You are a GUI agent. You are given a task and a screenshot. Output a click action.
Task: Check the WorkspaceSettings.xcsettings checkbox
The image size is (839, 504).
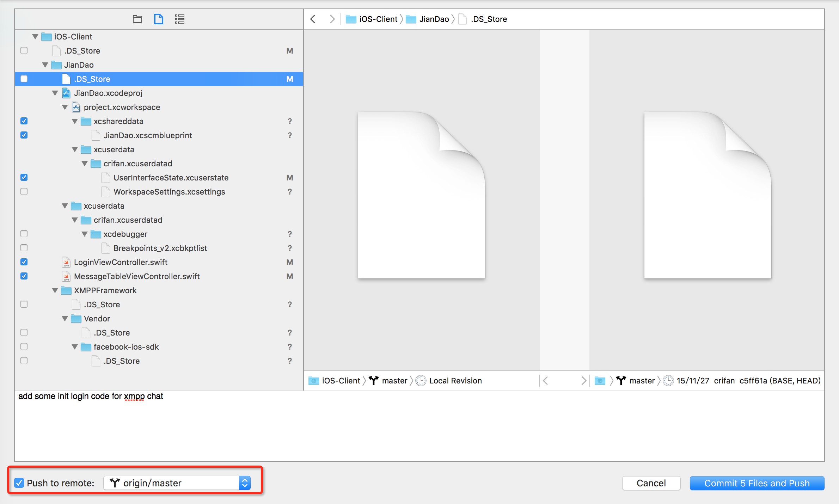[x=24, y=192]
